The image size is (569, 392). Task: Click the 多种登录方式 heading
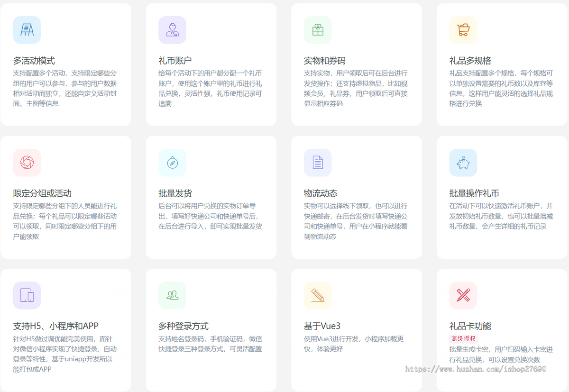coord(184,326)
